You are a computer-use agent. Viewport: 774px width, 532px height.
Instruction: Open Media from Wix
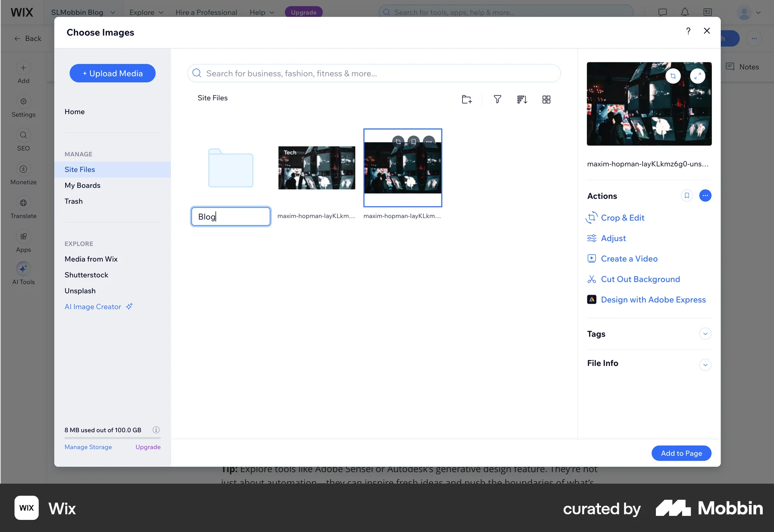pos(91,259)
